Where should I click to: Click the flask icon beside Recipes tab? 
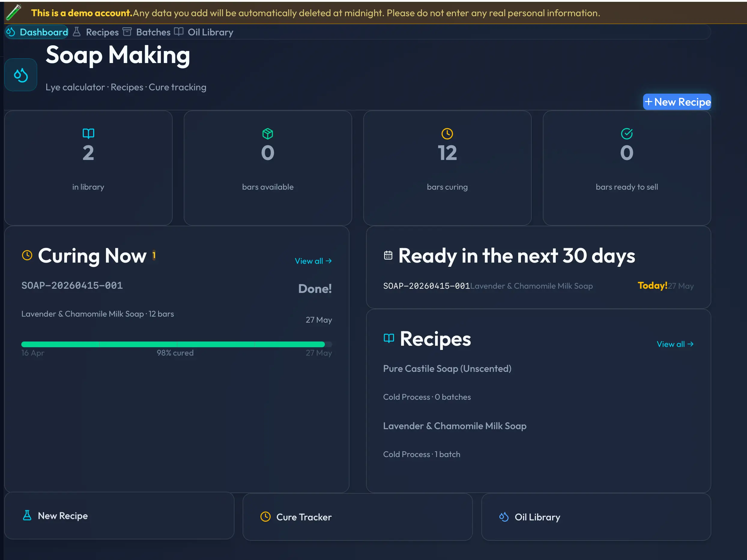(x=77, y=32)
